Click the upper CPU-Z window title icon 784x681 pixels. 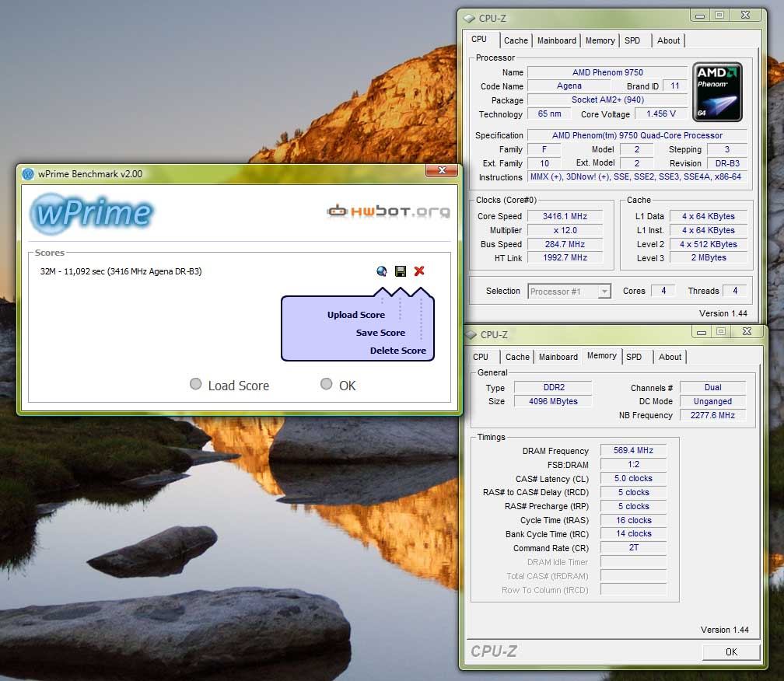469,19
